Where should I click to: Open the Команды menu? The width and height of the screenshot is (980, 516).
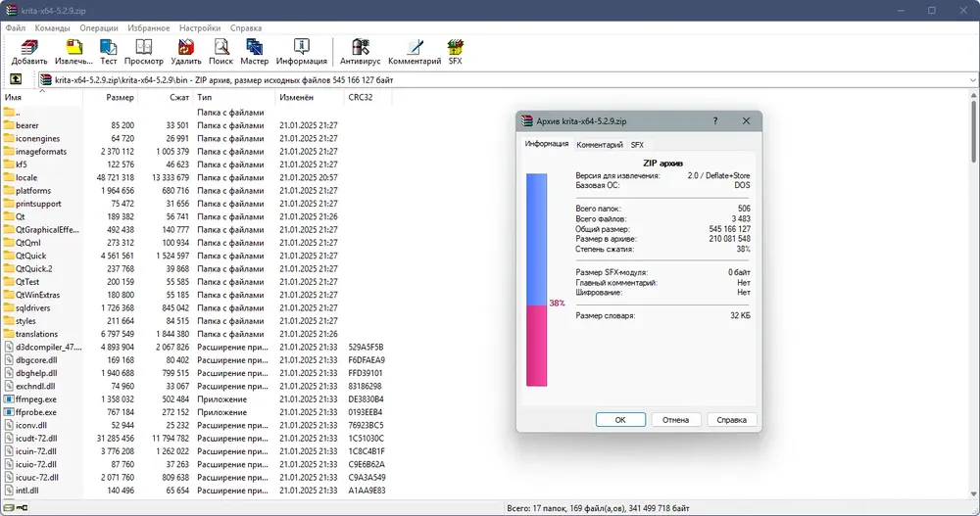click(52, 28)
